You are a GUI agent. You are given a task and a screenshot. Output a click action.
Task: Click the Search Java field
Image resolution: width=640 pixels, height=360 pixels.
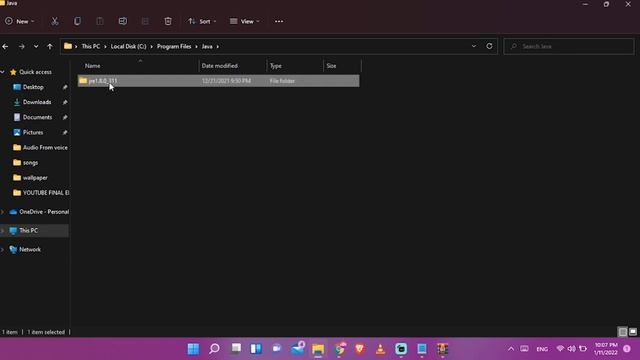coord(569,47)
